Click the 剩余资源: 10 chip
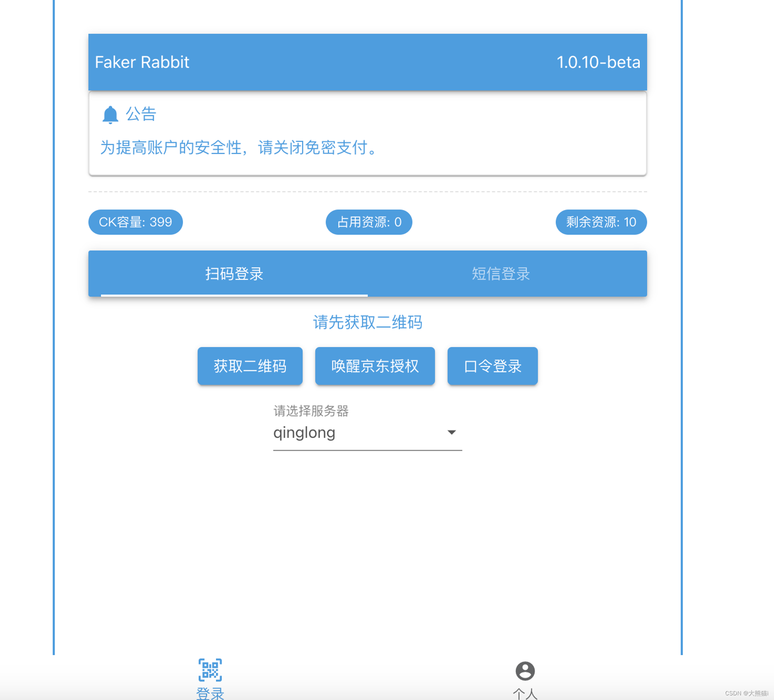This screenshot has width=774, height=700. pyautogui.click(x=601, y=222)
